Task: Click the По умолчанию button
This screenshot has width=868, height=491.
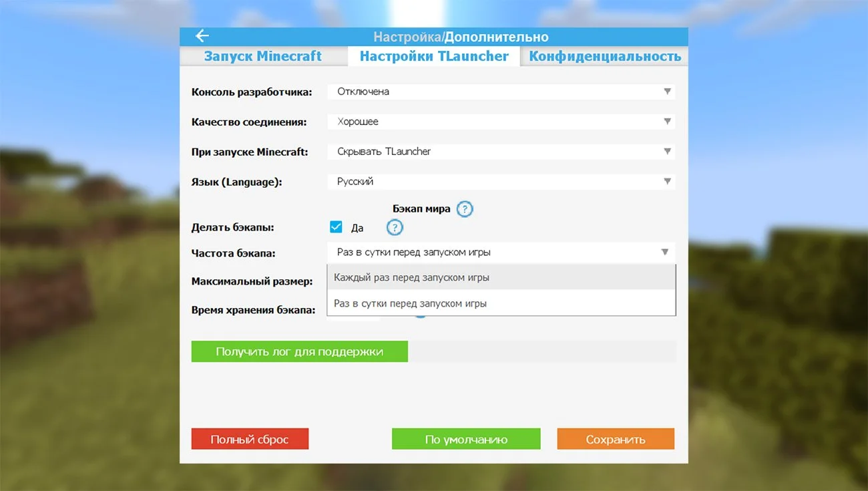Action: [x=466, y=439]
